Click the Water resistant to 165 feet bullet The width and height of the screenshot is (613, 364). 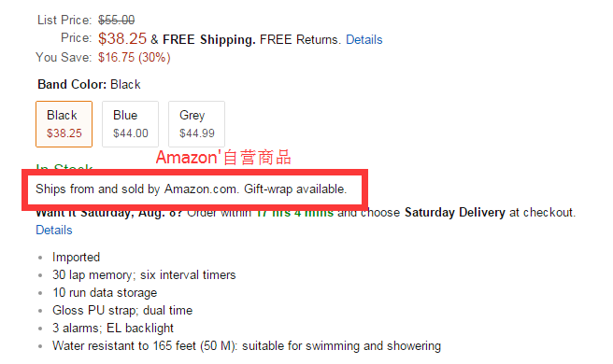[247, 346]
